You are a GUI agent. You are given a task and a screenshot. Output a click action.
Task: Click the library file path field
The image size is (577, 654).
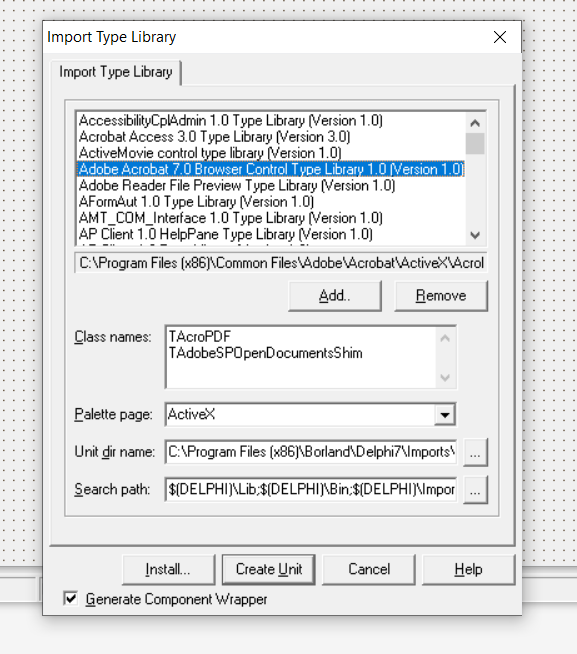pos(281,263)
